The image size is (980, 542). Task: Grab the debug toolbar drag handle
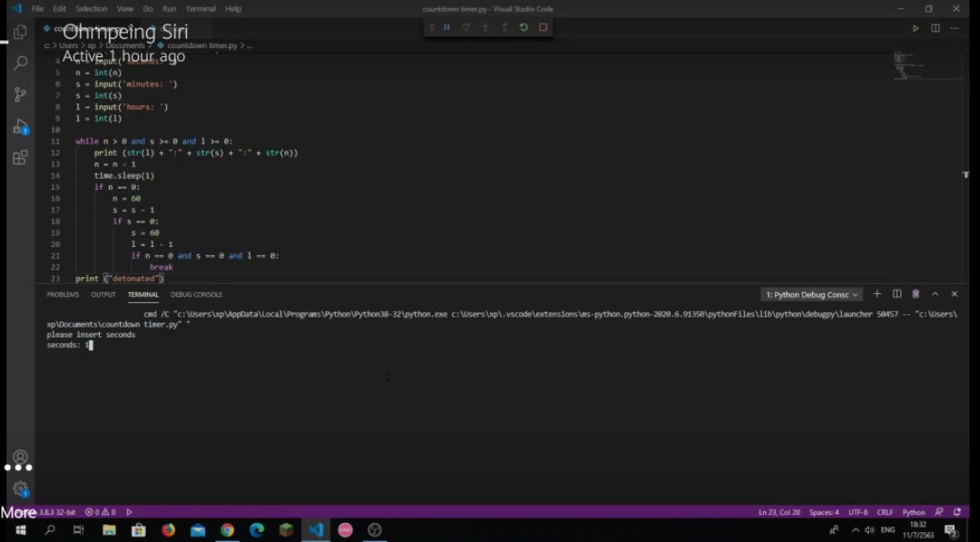coord(431,27)
